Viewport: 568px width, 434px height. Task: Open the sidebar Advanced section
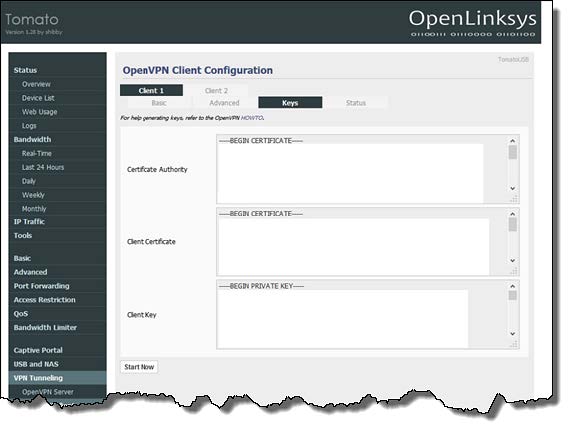coord(30,272)
